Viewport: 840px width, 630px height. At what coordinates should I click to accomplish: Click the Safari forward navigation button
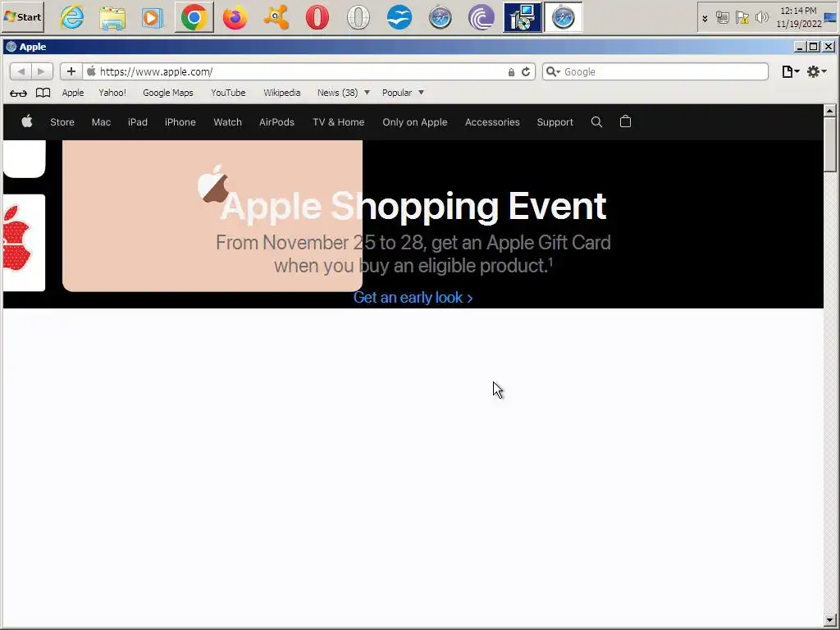42,71
